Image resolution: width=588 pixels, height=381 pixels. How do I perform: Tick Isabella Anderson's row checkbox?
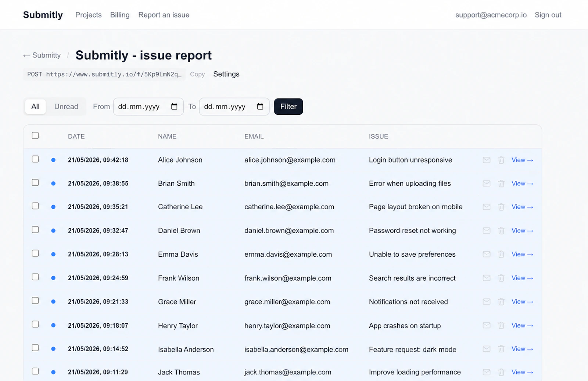pyautogui.click(x=35, y=348)
